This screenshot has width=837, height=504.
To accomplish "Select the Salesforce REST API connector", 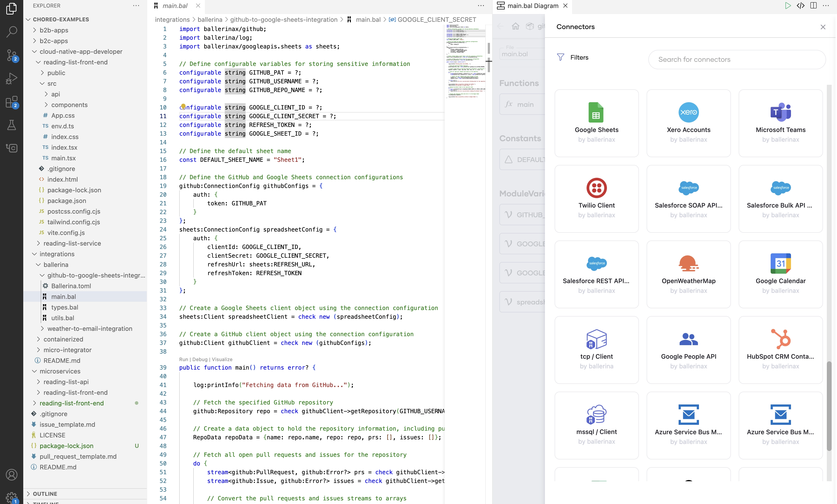I will (x=597, y=274).
